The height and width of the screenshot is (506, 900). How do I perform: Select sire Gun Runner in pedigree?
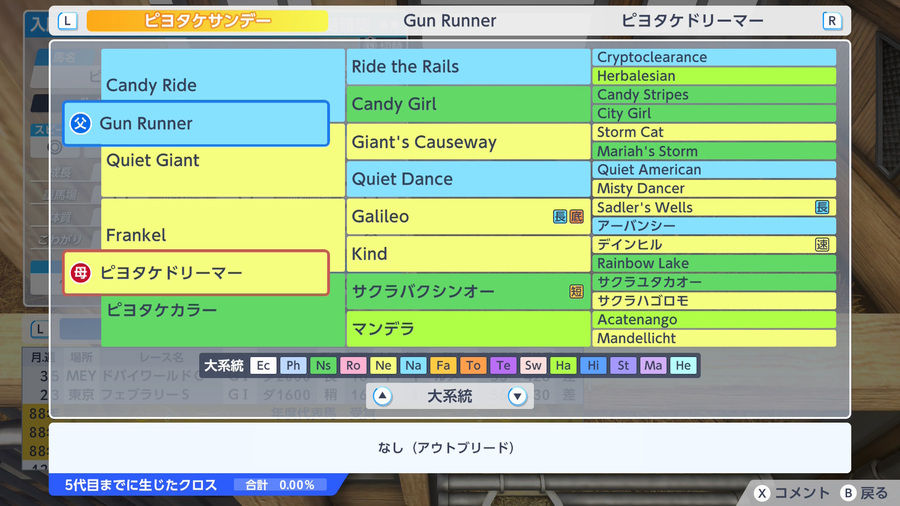196,123
